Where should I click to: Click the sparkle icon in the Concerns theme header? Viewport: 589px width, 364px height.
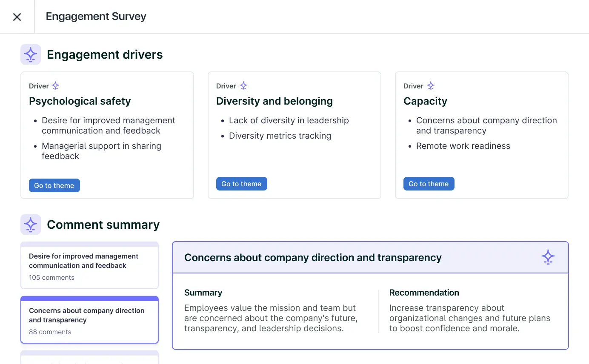click(x=548, y=257)
